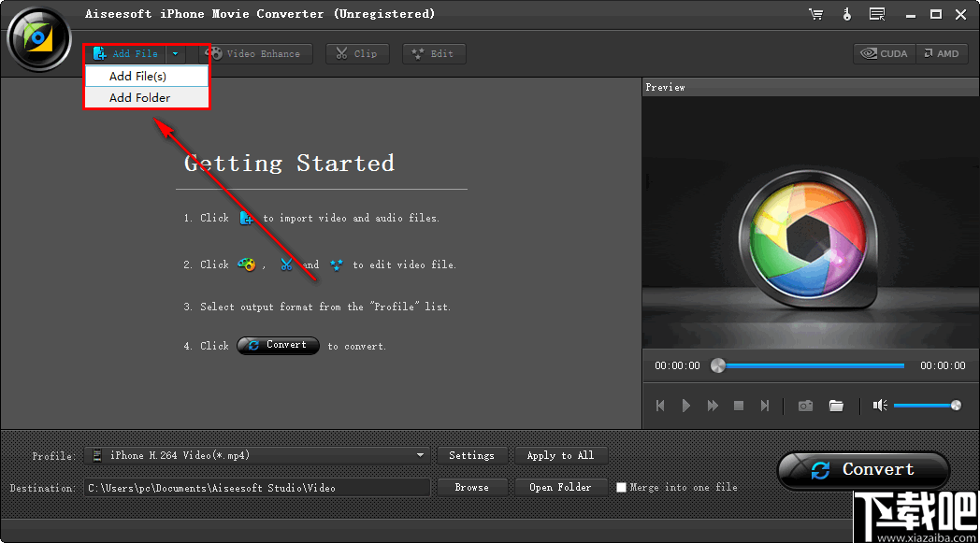The image size is (980, 543).
Task: Open the Edit effects tool
Action: click(x=433, y=53)
